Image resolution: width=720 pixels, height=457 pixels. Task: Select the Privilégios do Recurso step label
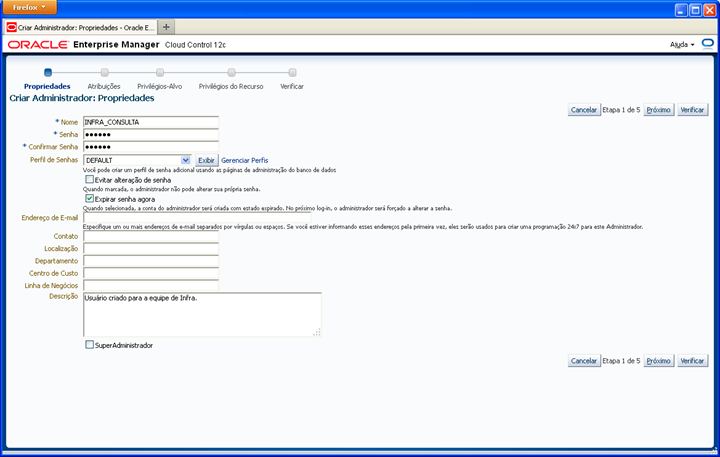(231, 86)
